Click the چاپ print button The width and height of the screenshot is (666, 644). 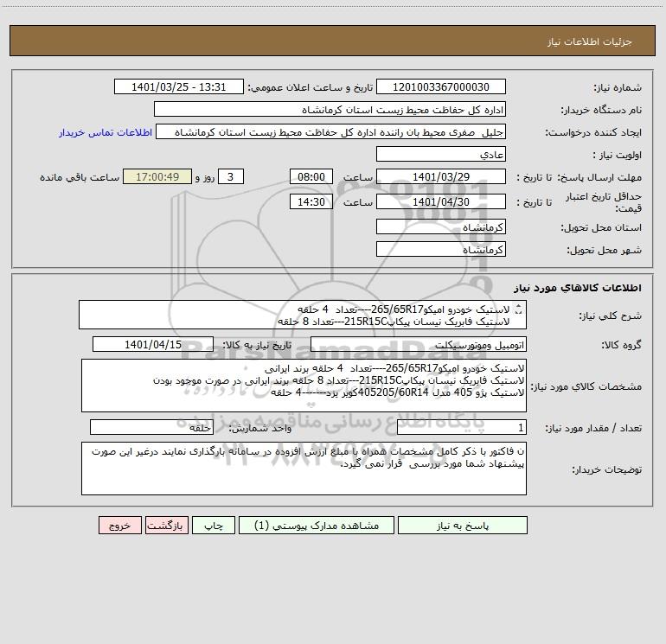(x=214, y=525)
